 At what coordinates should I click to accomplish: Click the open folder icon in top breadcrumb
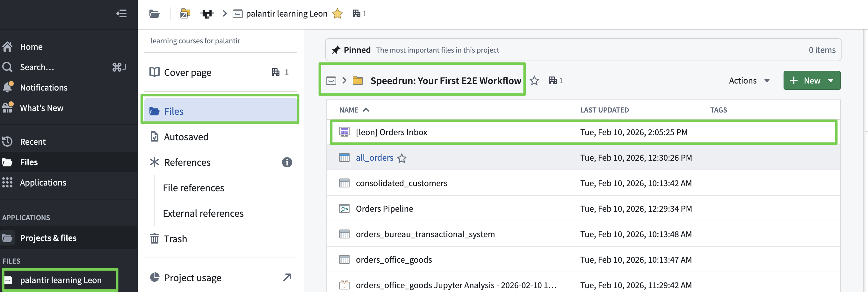154,14
